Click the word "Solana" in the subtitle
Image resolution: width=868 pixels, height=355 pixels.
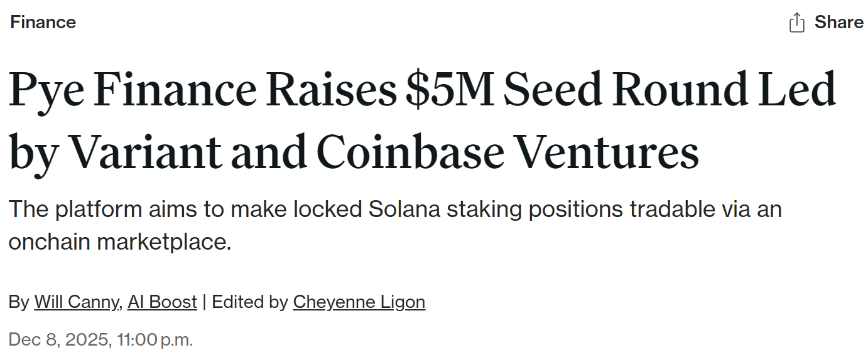point(404,209)
